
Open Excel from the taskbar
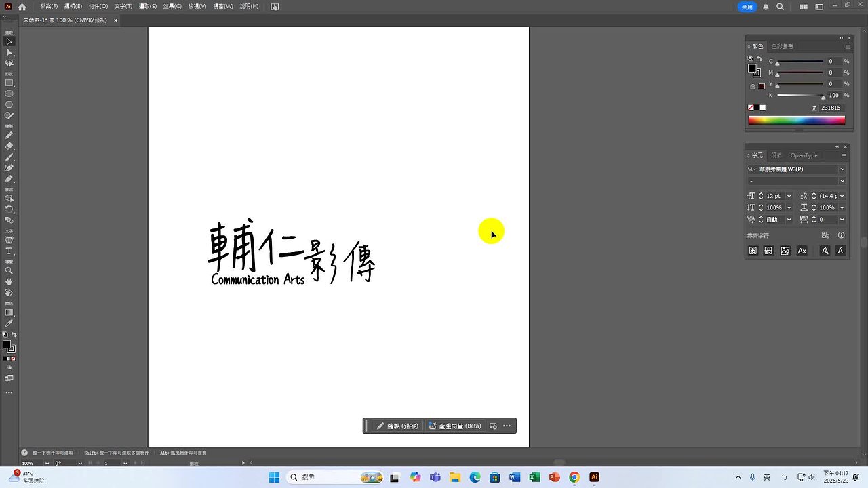click(x=534, y=477)
